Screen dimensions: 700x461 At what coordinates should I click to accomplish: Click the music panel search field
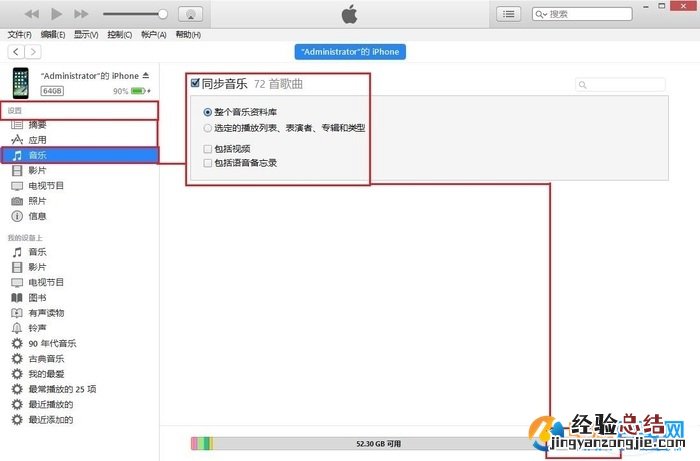tap(621, 84)
